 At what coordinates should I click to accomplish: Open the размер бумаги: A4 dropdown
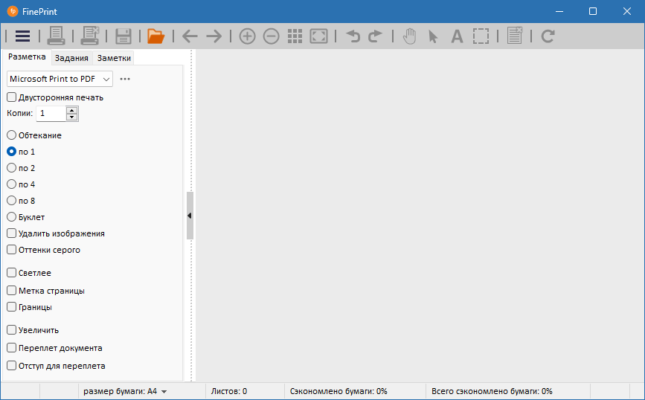tap(125, 391)
